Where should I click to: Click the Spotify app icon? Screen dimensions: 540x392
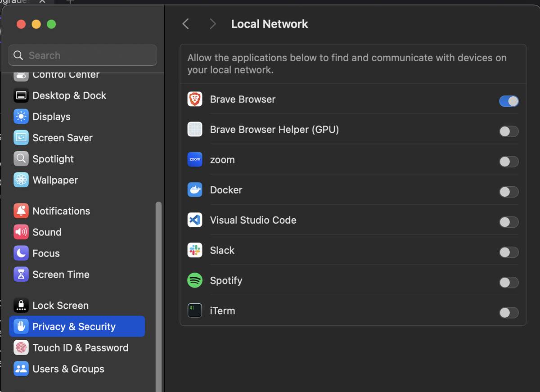195,280
